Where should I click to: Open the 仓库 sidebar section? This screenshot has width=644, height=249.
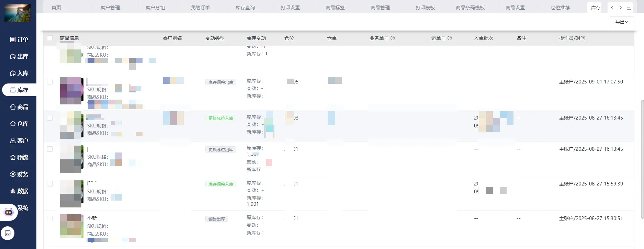(x=19, y=124)
